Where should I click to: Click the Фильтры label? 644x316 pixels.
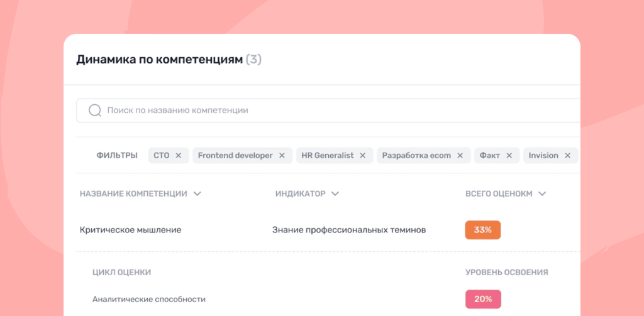tap(117, 156)
